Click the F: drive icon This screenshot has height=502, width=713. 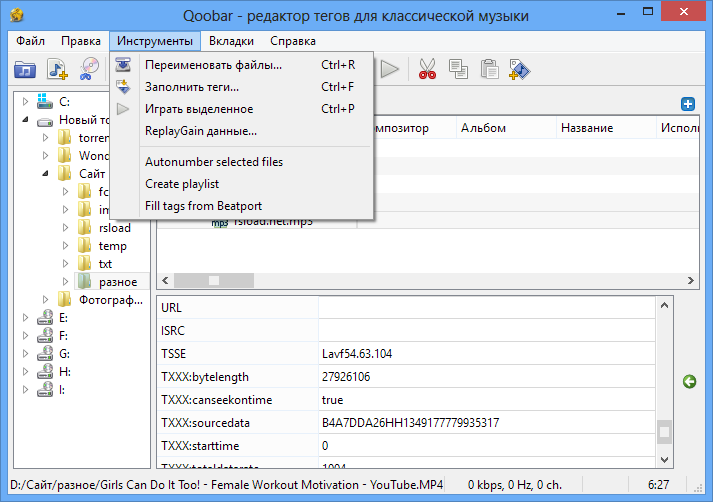(x=45, y=336)
